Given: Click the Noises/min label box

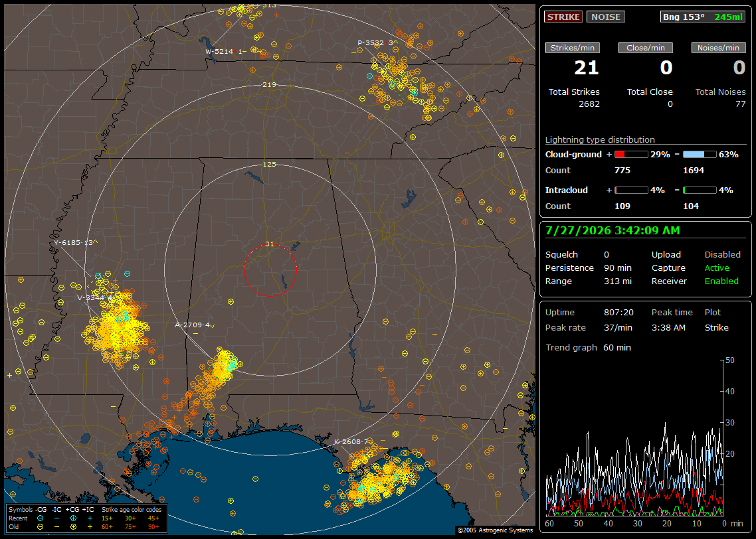Looking at the screenshot, I should pyautogui.click(x=718, y=48).
